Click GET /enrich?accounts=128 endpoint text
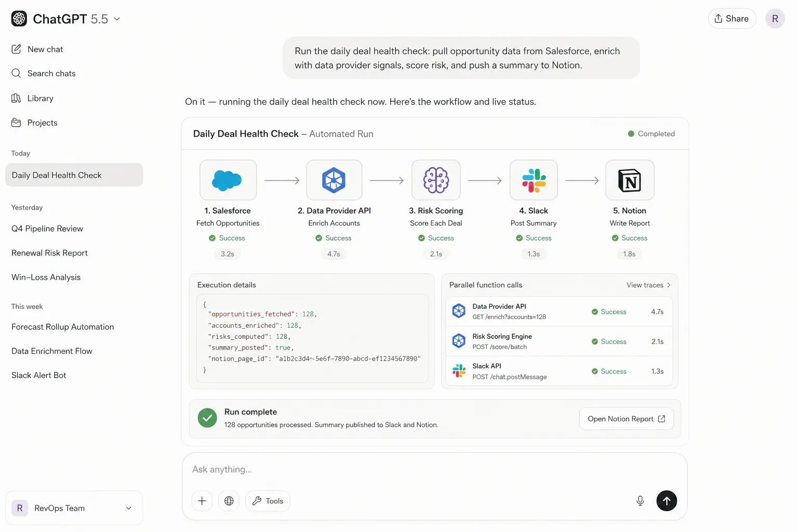 point(509,317)
